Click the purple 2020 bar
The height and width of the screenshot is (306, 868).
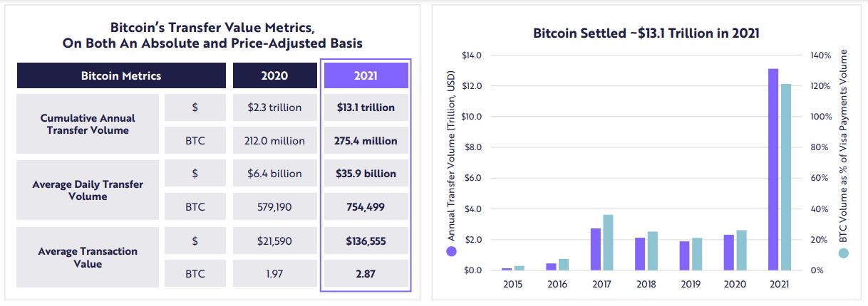click(x=729, y=253)
